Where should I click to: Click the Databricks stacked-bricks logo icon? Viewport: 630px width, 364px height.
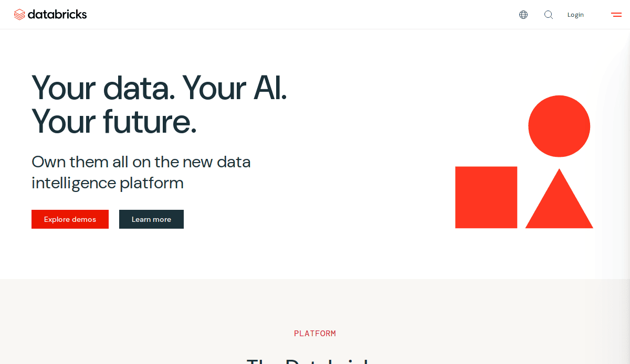coord(20,14)
